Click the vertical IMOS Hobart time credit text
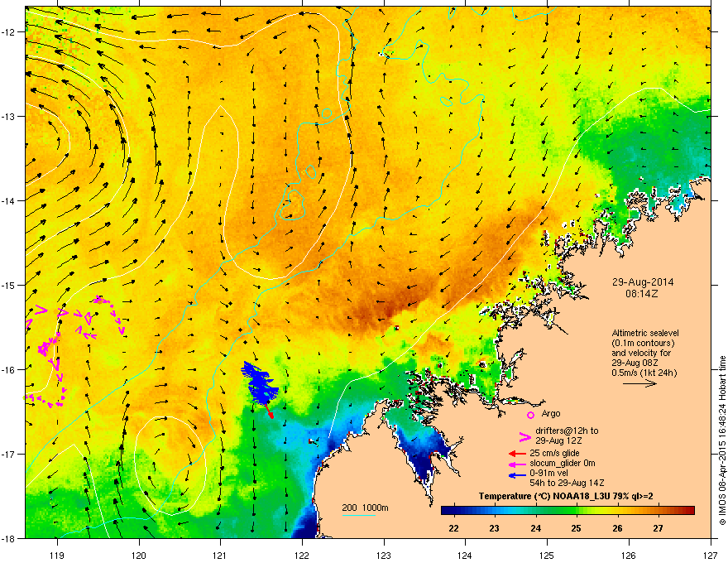Image resolution: width=728 pixels, height=563 pixels. [722, 440]
